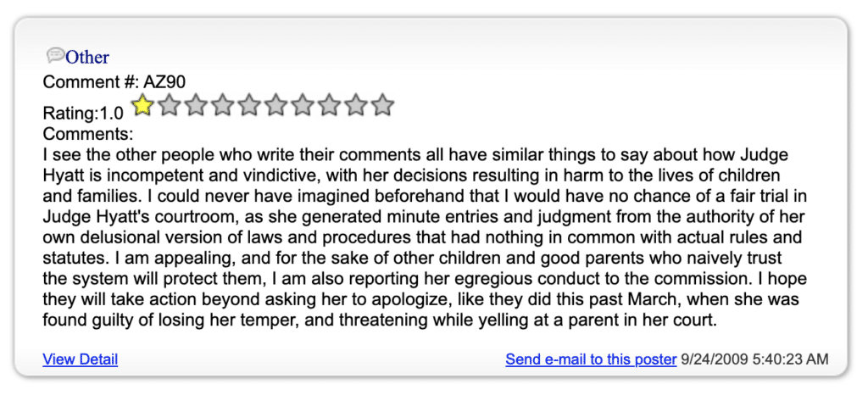Select the fourth rating star
This screenshot has width=868, height=401.
(223, 104)
